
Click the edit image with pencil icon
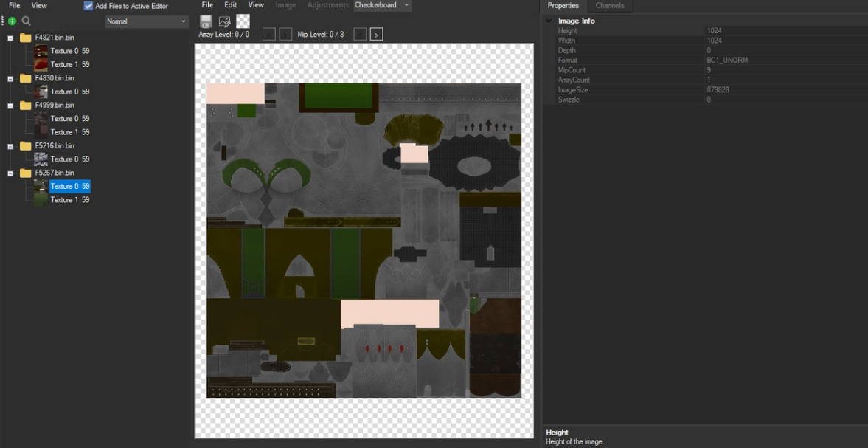(224, 21)
